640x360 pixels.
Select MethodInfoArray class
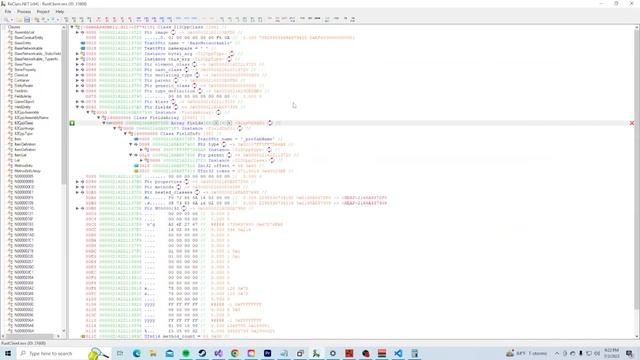27,171
